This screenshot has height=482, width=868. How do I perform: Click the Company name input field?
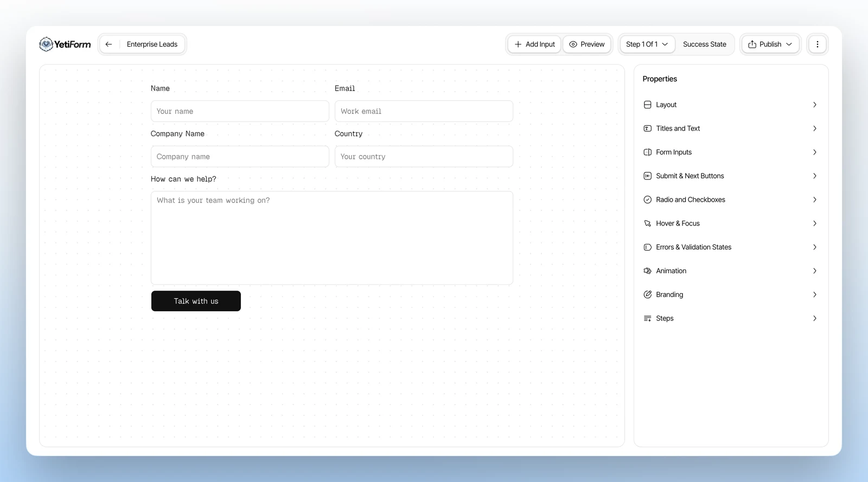pos(240,157)
